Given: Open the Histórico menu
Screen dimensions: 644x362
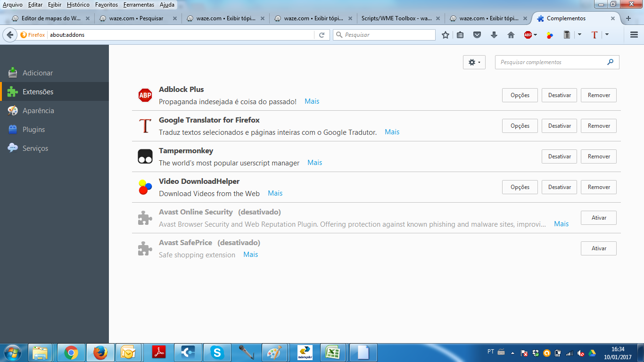Looking at the screenshot, I should point(78,5).
